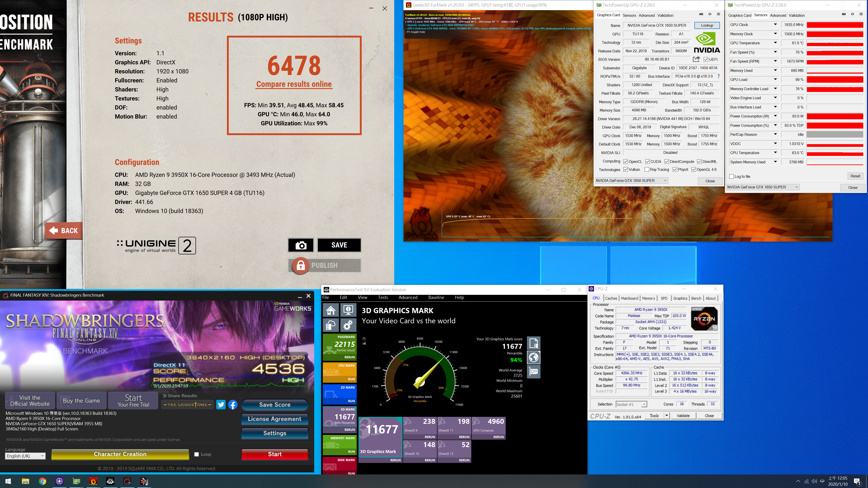Toggle Vulkan checkbox in GPU-Z

point(626,170)
